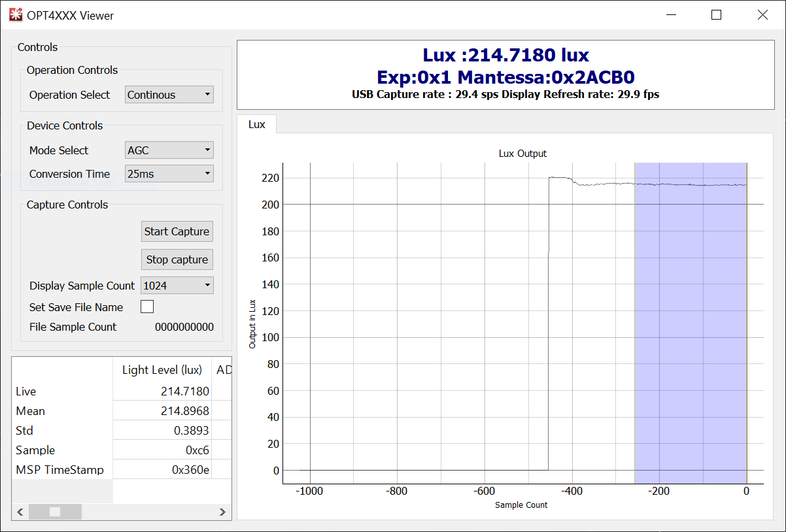Maximize the OPT4XXX Viewer window
786x532 pixels.
click(716, 15)
